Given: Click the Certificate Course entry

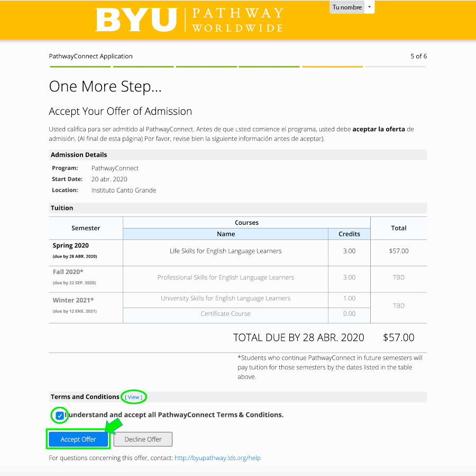Looking at the screenshot, I should [x=225, y=314].
